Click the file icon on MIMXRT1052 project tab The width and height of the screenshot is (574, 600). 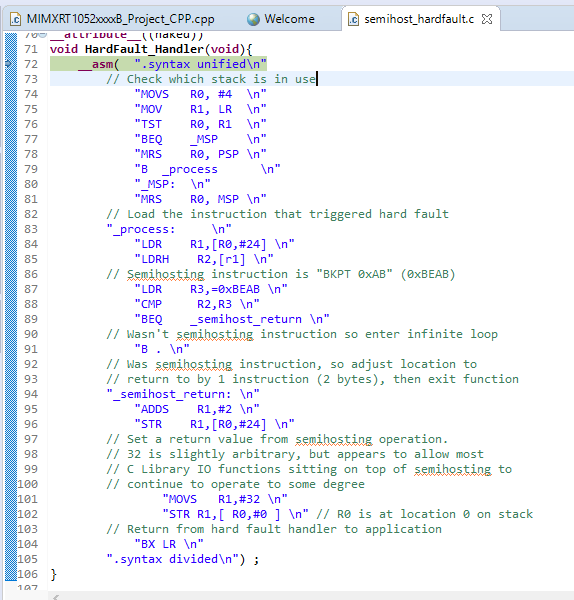(x=15, y=19)
